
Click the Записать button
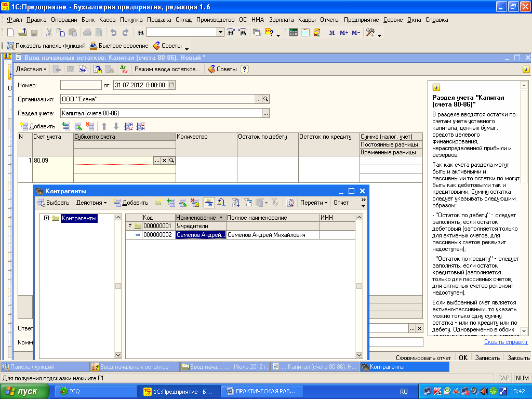(487, 357)
